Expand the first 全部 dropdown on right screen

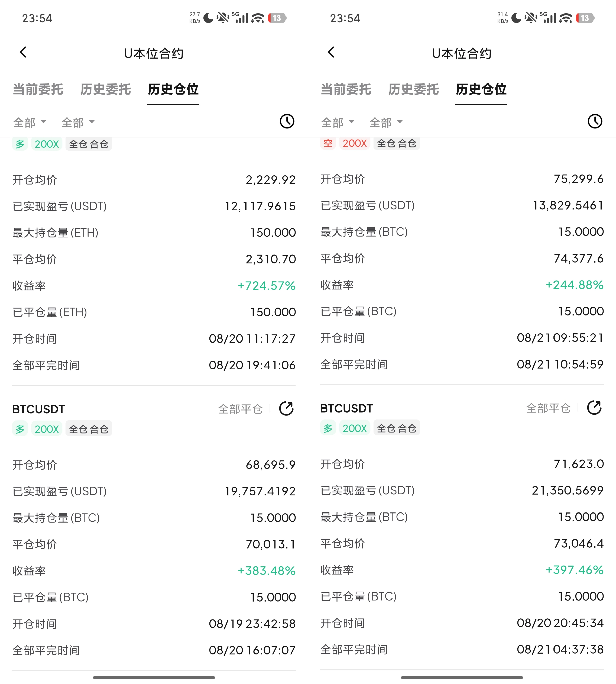coord(338,122)
